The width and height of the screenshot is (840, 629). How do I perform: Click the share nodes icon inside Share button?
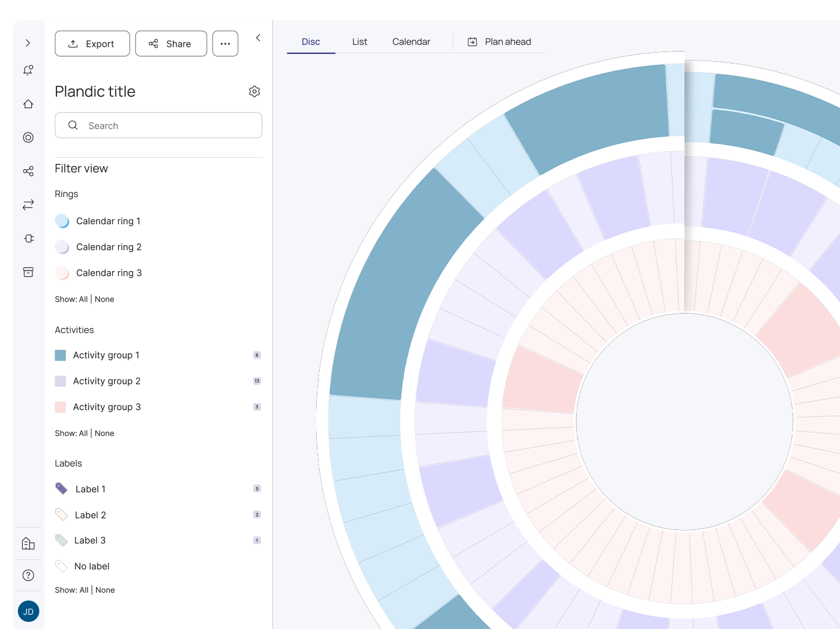coord(154,44)
